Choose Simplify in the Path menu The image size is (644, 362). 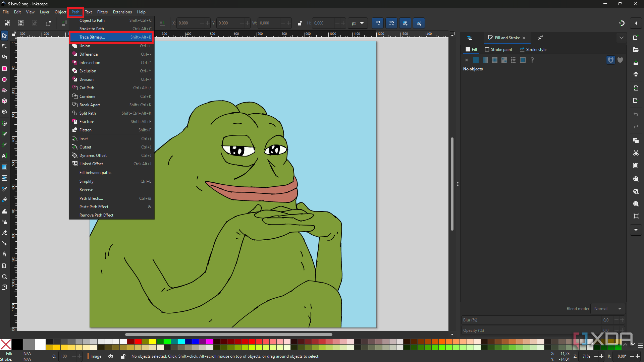click(x=112, y=181)
